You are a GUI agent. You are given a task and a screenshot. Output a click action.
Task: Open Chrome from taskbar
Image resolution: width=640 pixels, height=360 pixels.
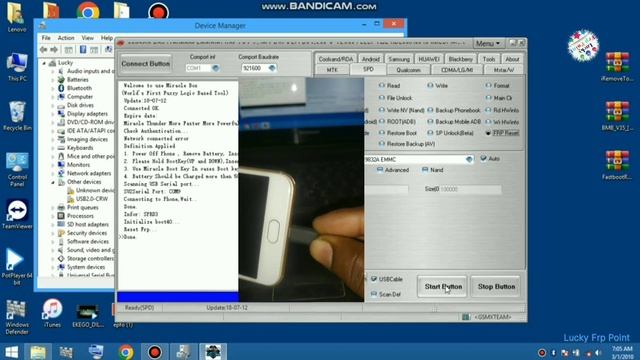pos(126,351)
